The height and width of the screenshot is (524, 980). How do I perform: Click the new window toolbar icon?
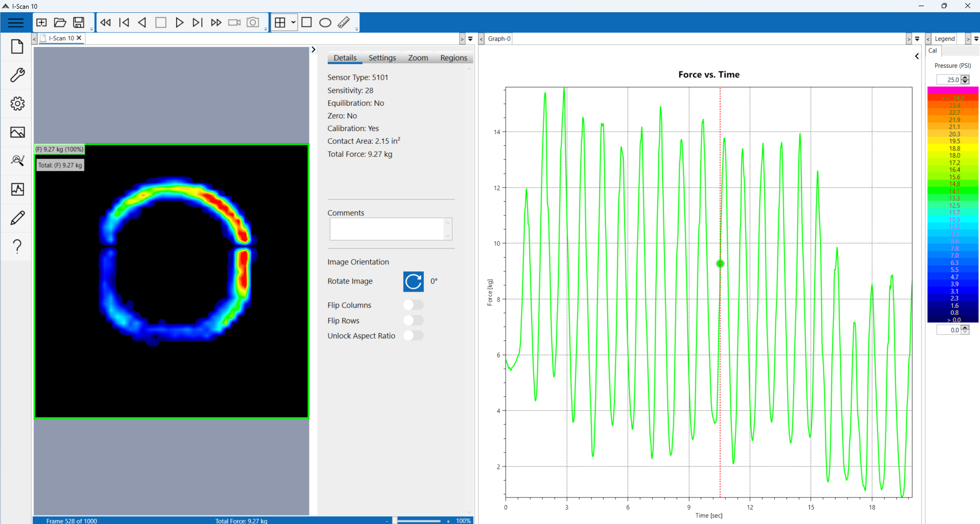click(42, 22)
